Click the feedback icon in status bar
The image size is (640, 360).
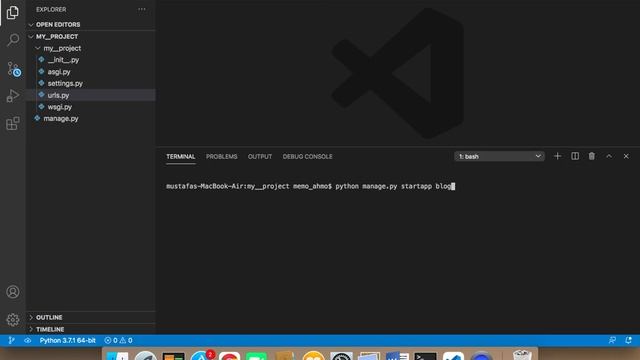(612, 340)
